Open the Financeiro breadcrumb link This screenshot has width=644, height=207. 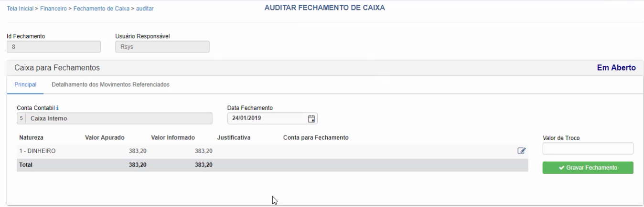coord(53,9)
